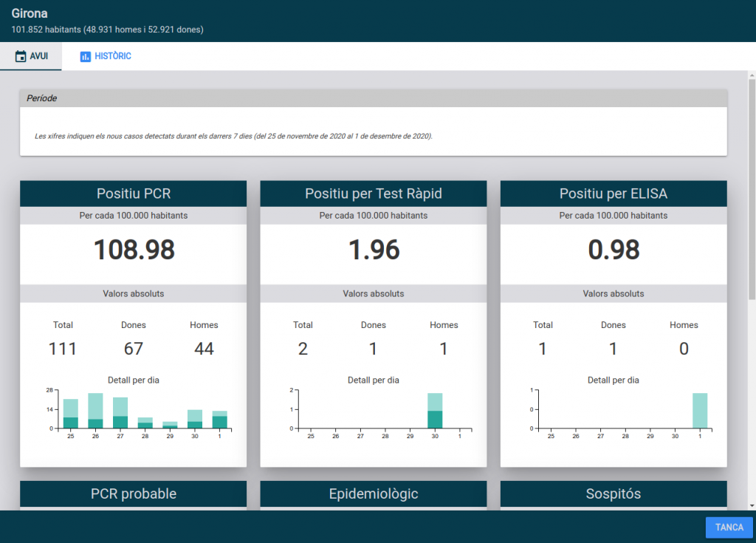Click the Test Ràpid Dones value 1

click(x=373, y=349)
